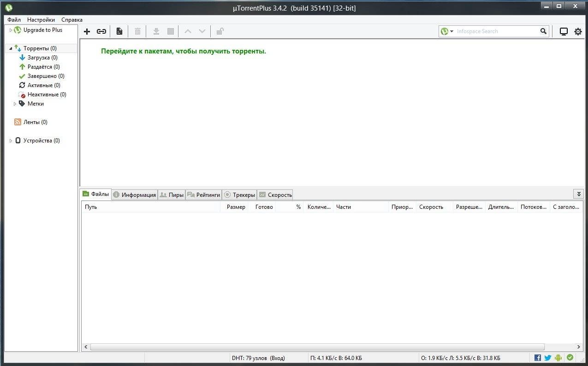Click the Add Torrent plus icon
The image size is (588, 366).
pyautogui.click(x=87, y=31)
